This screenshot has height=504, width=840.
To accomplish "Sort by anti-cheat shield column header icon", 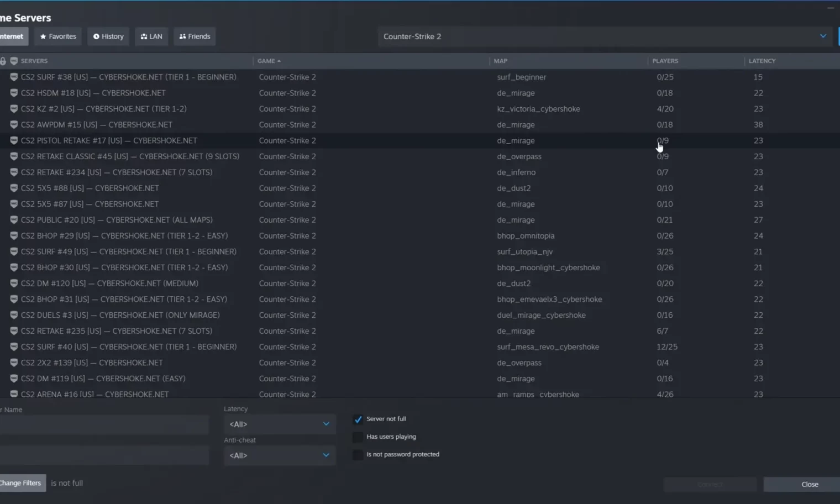I will click(14, 61).
